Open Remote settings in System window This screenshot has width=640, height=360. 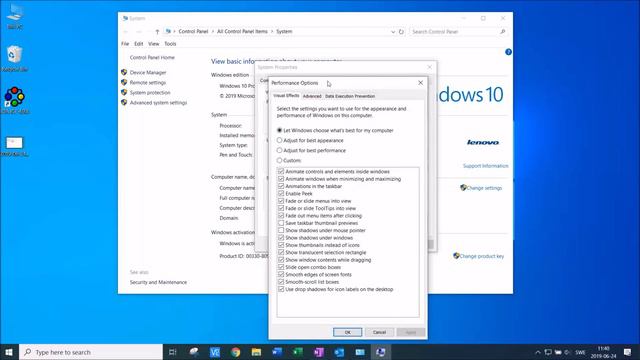pyautogui.click(x=148, y=82)
